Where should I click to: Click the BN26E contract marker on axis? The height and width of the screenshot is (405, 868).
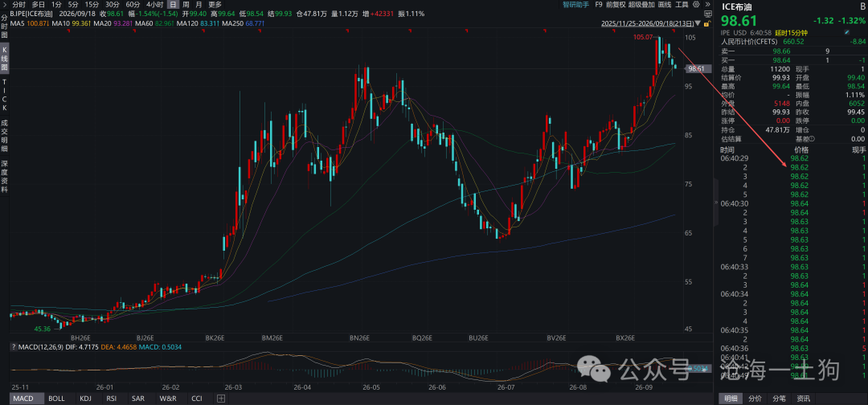[x=360, y=337]
